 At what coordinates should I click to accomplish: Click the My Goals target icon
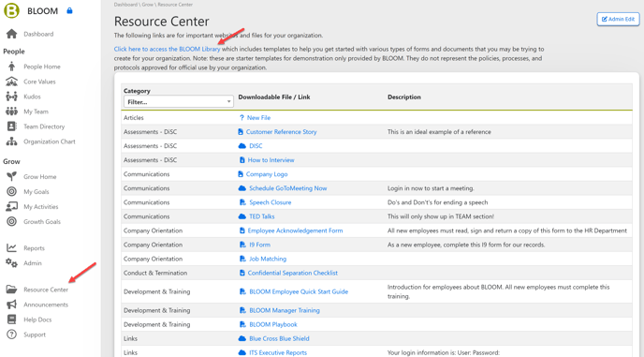click(x=11, y=192)
